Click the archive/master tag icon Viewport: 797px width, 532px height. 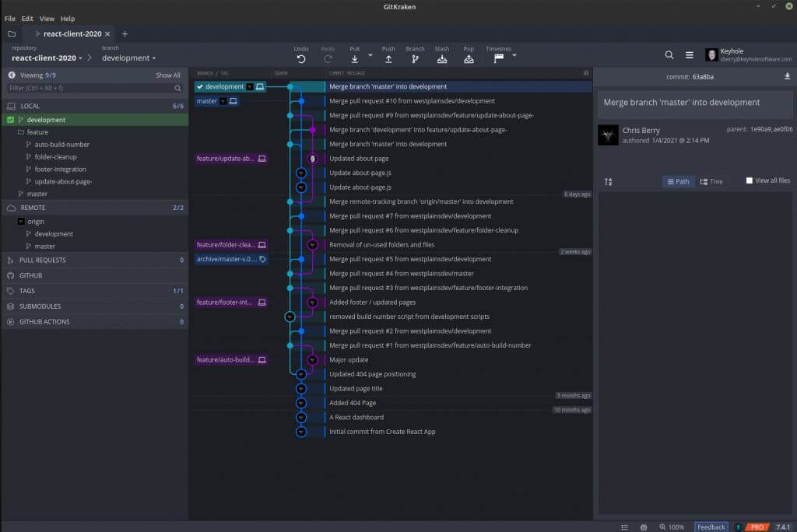pyautogui.click(x=263, y=259)
